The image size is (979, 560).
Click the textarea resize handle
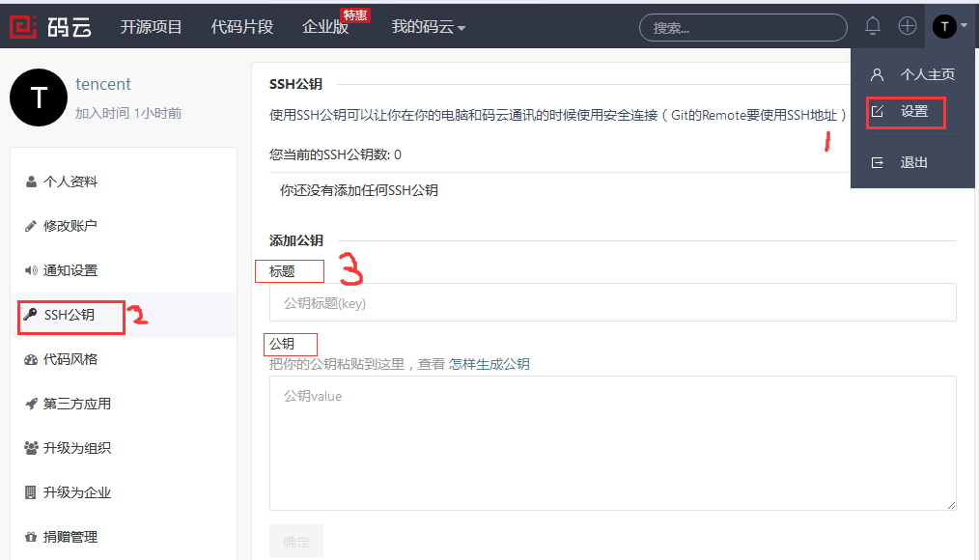951,505
